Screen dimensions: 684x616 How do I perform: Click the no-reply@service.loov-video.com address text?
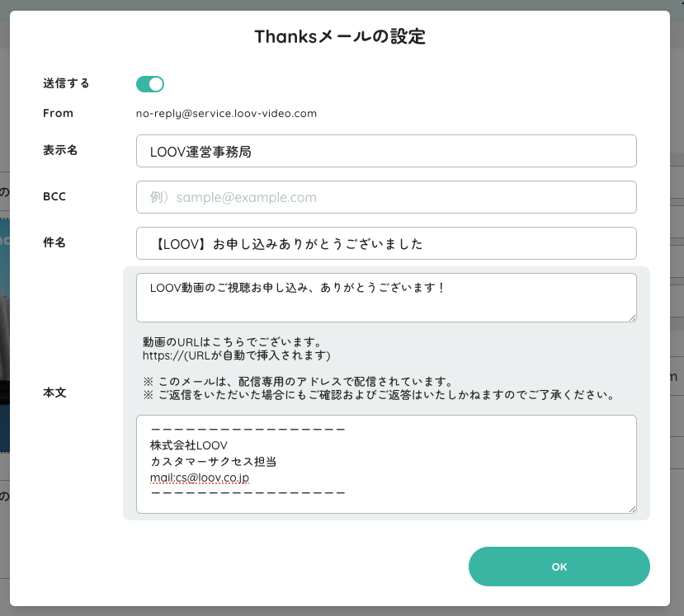(226, 113)
